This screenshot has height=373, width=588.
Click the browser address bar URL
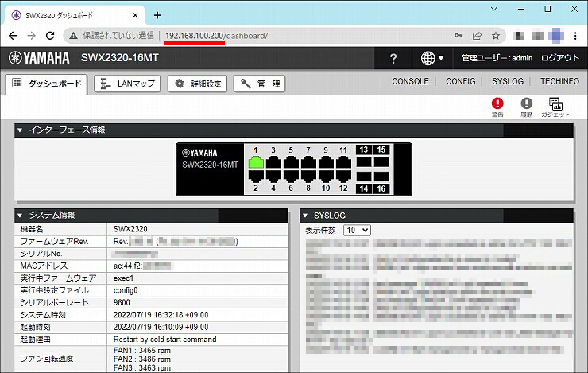(216, 36)
